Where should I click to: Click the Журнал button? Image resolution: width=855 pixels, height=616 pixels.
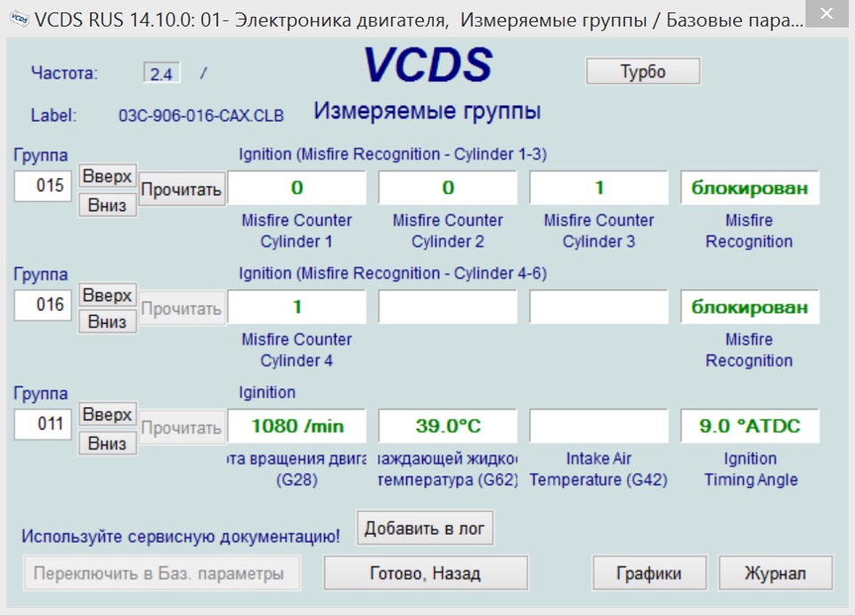[776, 573]
